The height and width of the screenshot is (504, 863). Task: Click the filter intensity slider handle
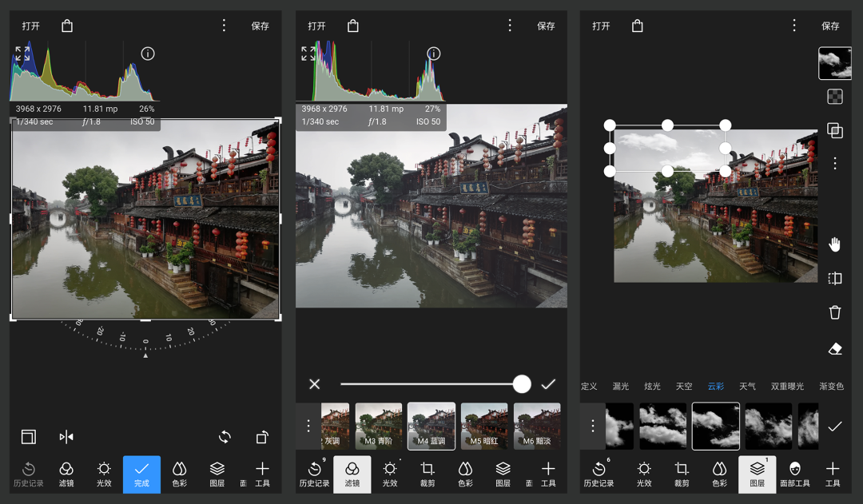click(521, 384)
